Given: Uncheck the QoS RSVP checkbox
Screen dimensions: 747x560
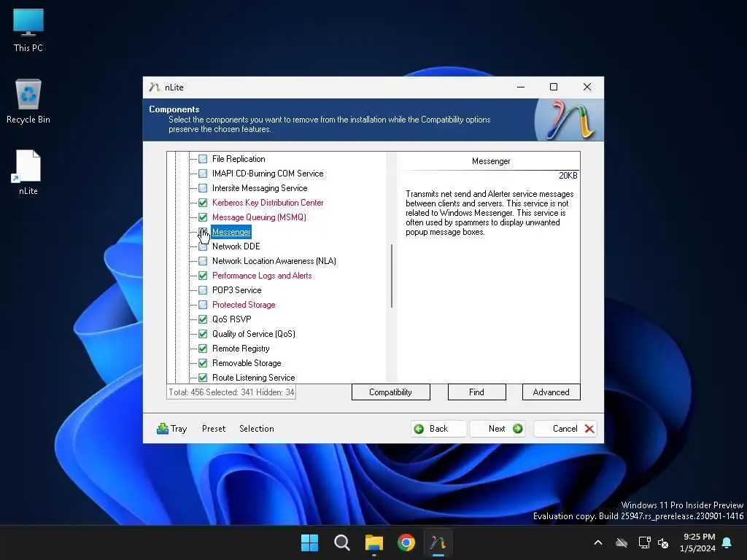Looking at the screenshot, I should point(203,319).
